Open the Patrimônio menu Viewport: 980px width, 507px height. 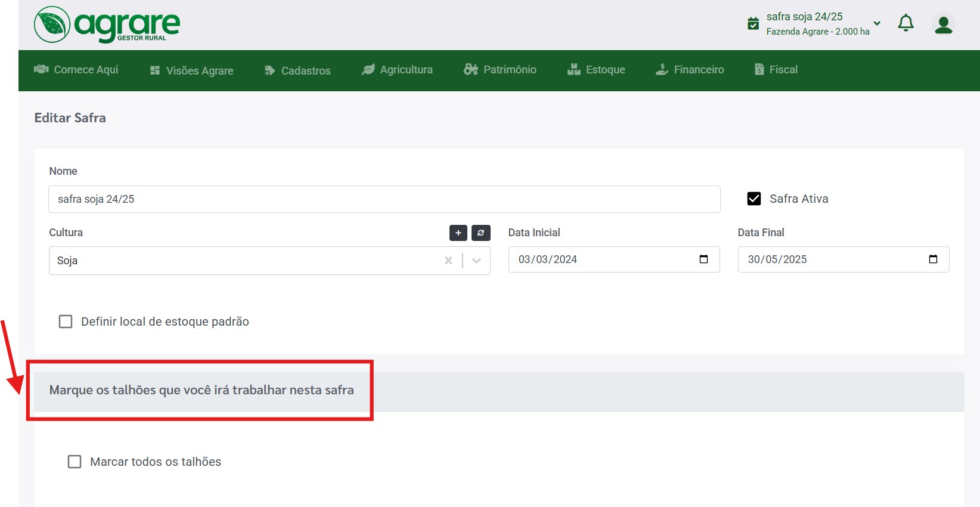coord(500,69)
